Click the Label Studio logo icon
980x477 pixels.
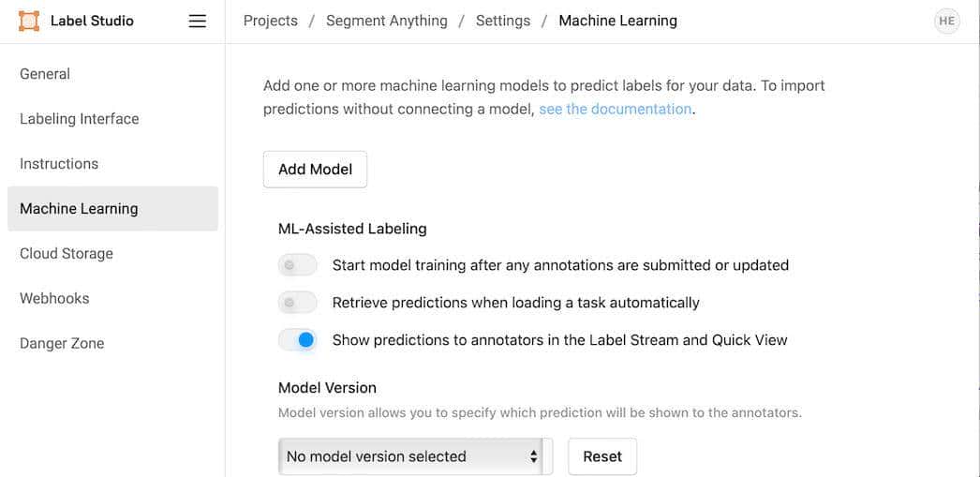tap(29, 21)
